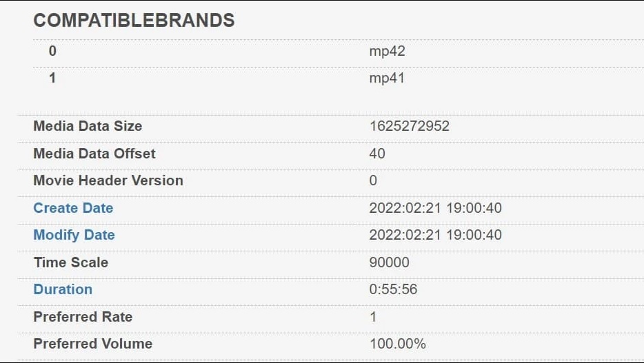The image size is (644, 363).
Task: Click the Preferred Volume label
Action: 92,344
